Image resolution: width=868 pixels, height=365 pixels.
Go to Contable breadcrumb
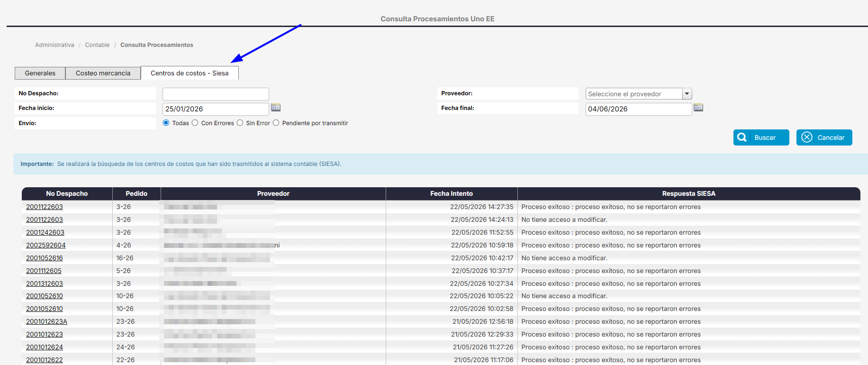[97, 45]
